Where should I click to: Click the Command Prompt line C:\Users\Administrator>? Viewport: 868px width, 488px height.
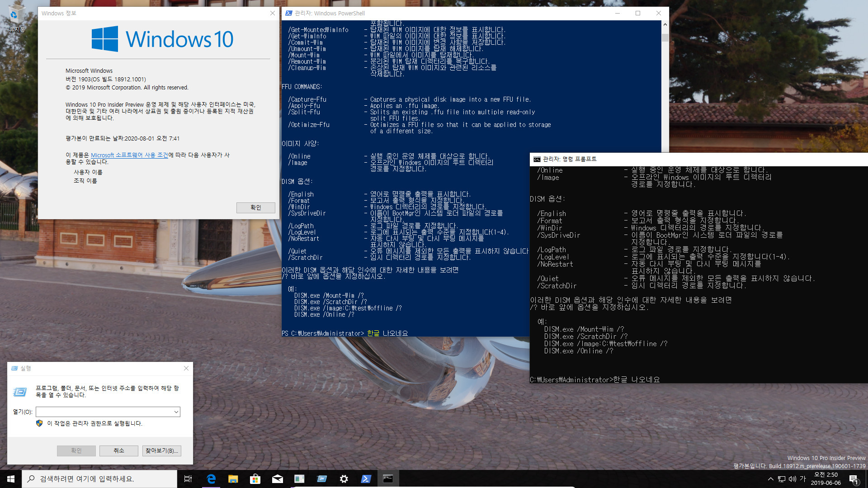pos(571,380)
